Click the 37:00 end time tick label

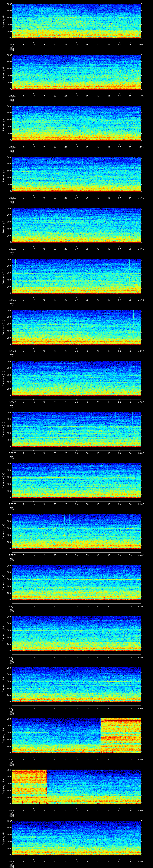(141, 402)
